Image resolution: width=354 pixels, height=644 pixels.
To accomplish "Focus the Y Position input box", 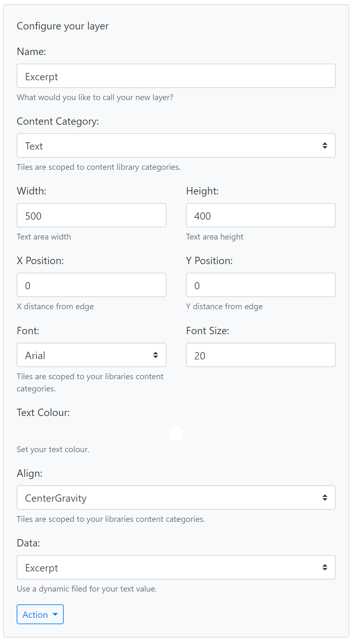I will [x=261, y=285].
